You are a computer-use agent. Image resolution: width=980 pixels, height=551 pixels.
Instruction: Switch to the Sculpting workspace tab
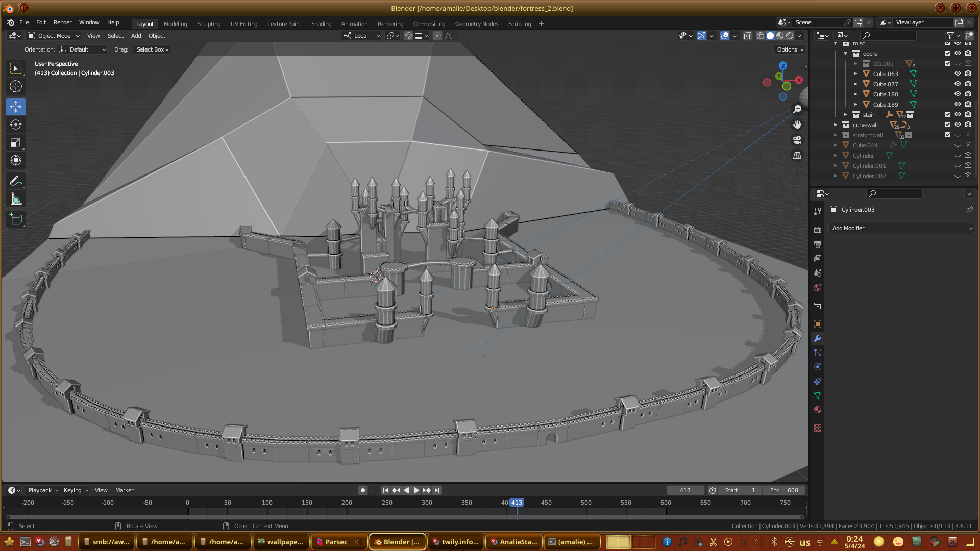[208, 23]
